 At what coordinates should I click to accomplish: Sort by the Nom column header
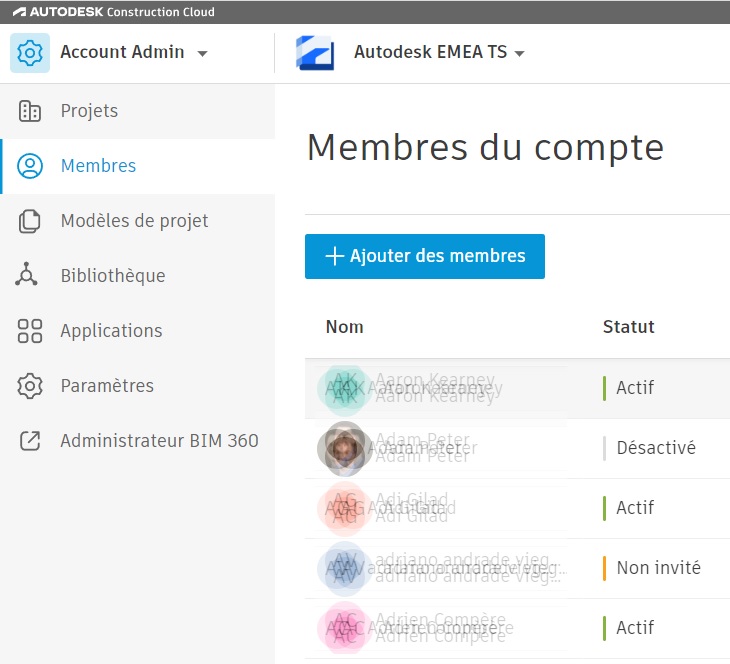[x=345, y=327]
